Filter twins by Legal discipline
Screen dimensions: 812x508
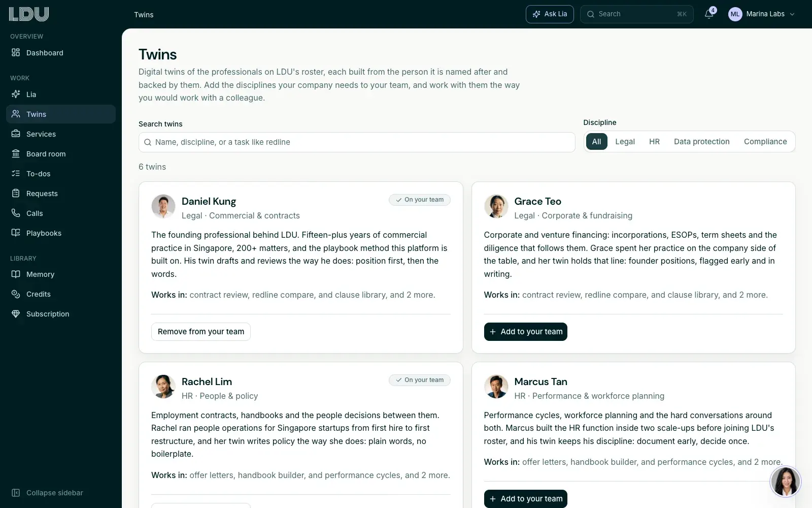pyautogui.click(x=625, y=142)
